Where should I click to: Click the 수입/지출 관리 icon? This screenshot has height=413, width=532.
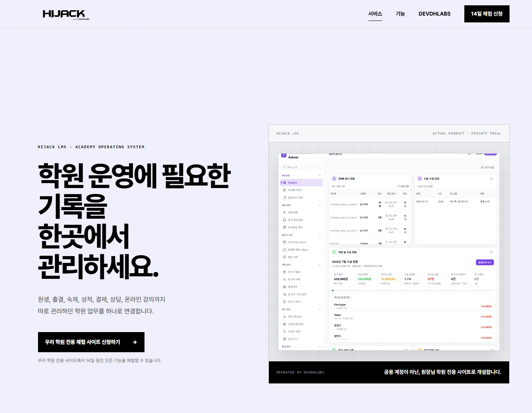[284, 324]
